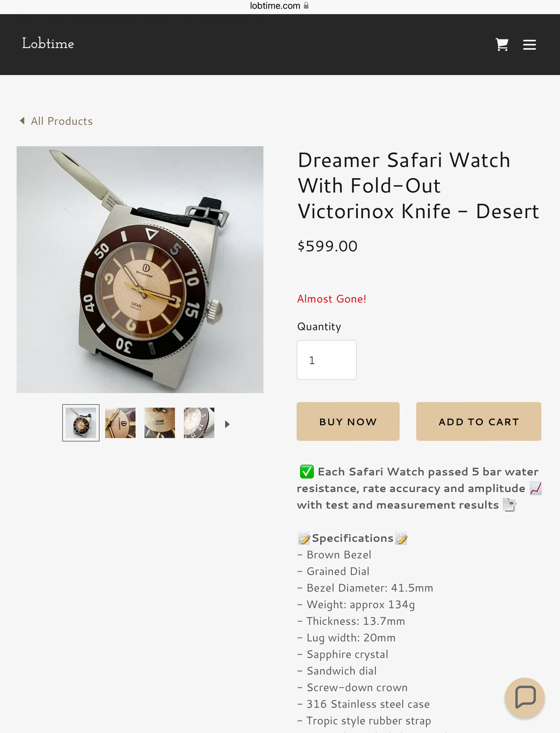Open the chat bubble widget
The image size is (560, 733).
point(524,697)
